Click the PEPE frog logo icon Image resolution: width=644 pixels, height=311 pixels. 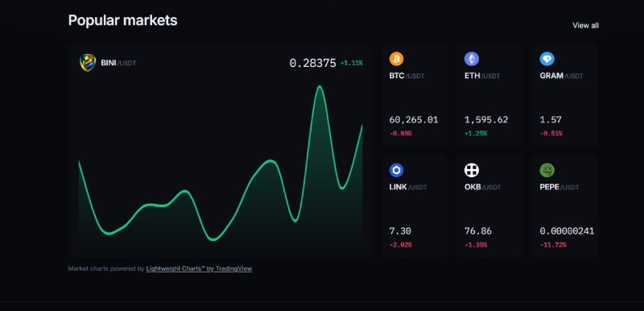[x=547, y=170]
